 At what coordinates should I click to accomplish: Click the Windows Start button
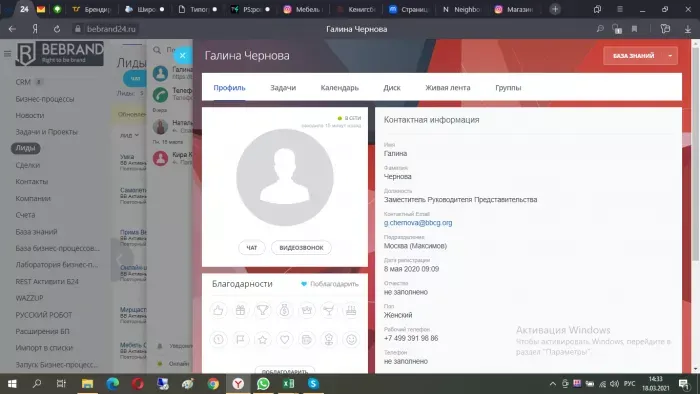click(x=12, y=384)
